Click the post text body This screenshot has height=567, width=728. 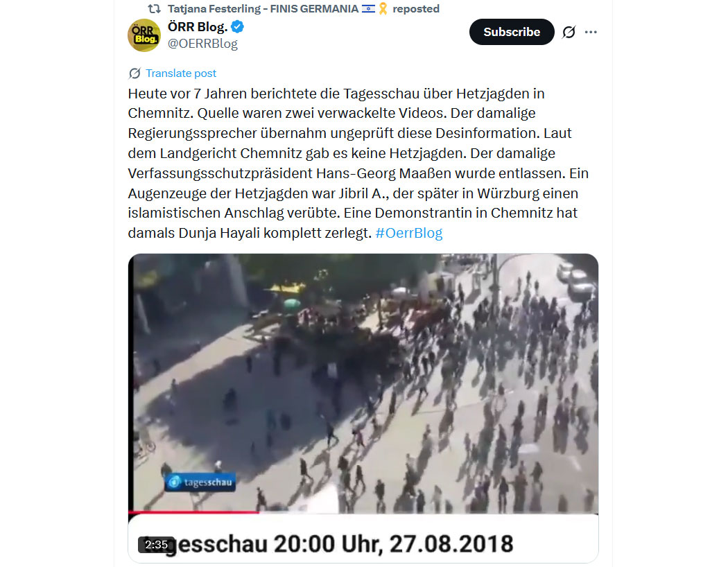(x=358, y=164)
